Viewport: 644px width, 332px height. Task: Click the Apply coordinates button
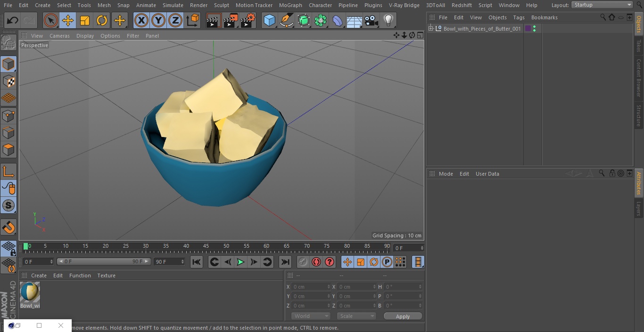[x=403, y=316]
